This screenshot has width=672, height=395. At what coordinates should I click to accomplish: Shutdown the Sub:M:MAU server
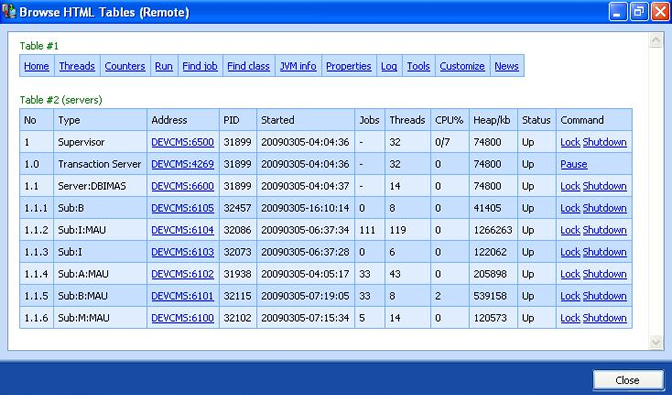[605, 318]
